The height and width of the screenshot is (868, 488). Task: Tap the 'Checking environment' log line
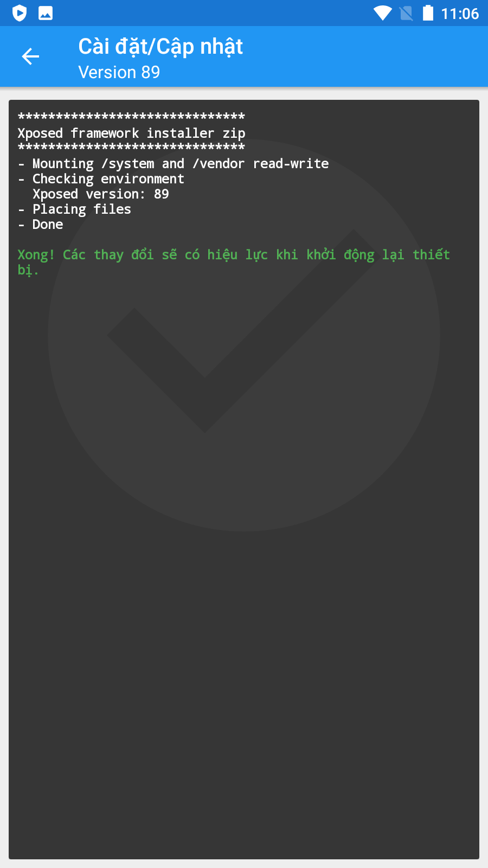point(101,179)
